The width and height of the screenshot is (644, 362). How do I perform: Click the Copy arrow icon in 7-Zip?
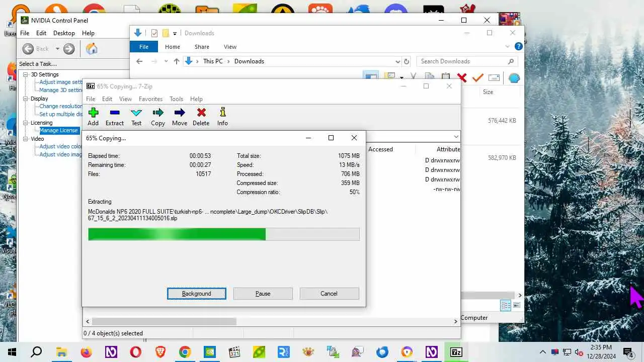click(x=158, y=113)
